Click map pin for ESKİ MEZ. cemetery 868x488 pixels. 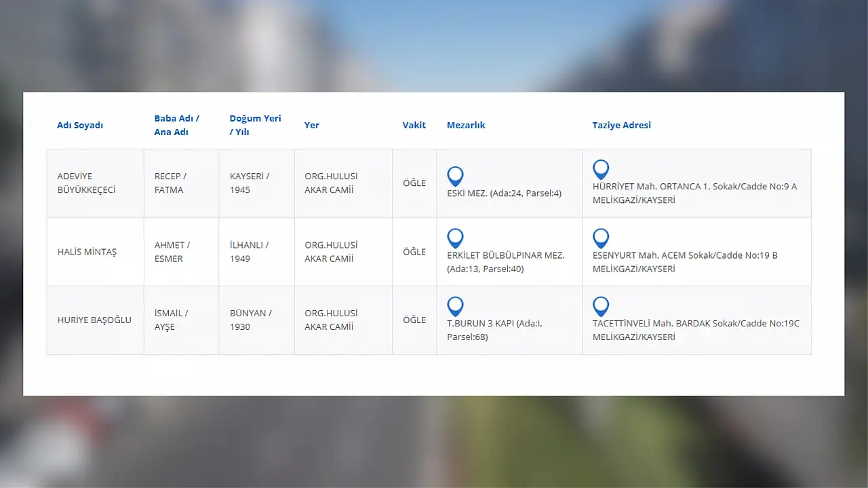[x=455, y=176]
